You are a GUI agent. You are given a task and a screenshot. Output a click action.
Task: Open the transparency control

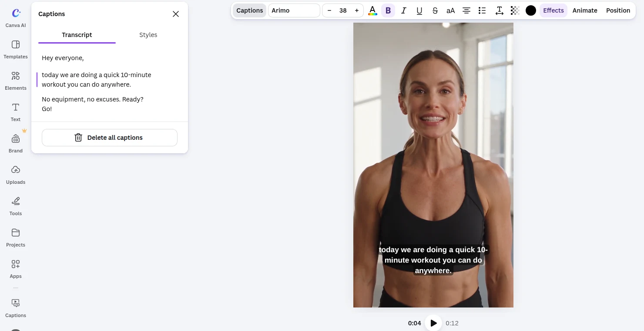pos(515,10)
